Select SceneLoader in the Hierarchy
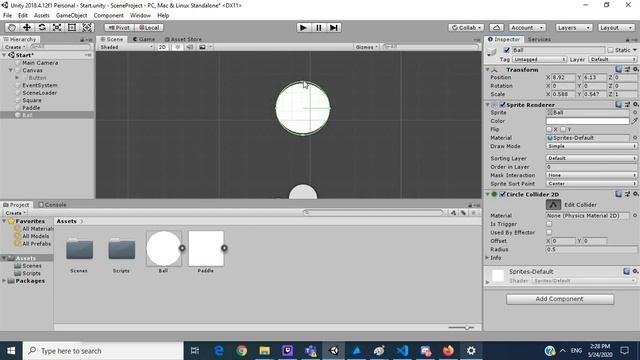Image resolution: width=640 pixels, height=360 pixels. click(40, 93)
